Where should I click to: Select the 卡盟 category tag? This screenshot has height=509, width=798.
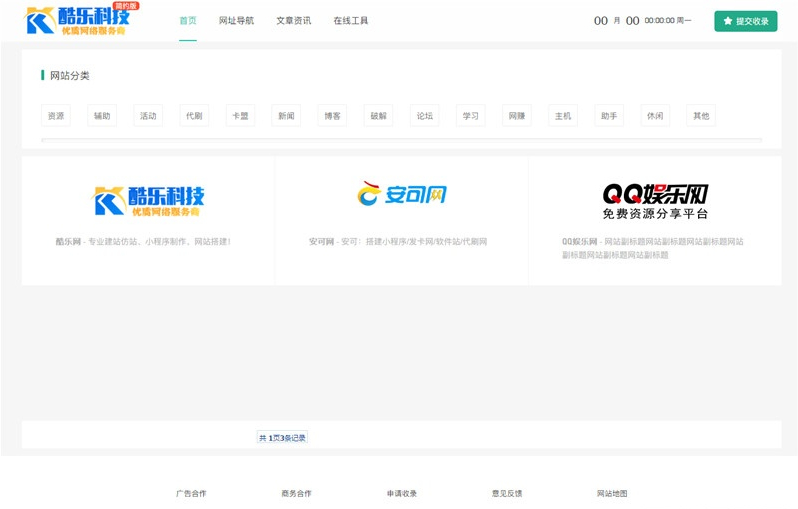click(x=240, y=116)
